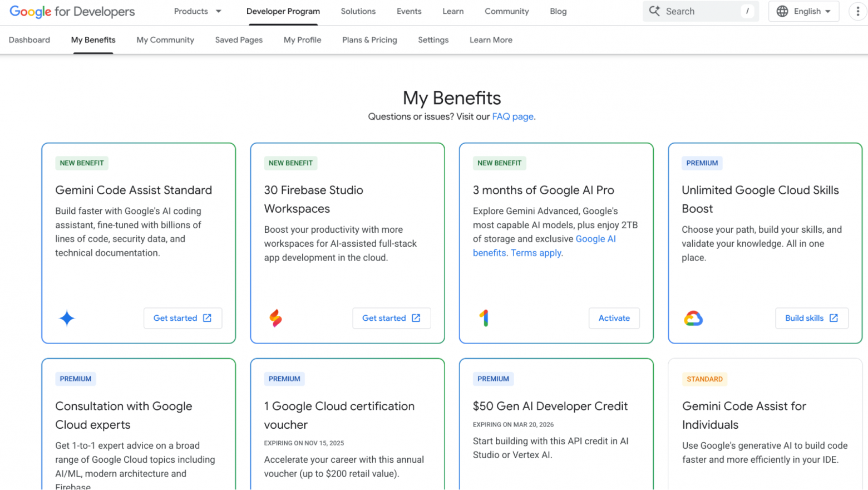Click the search magnifier icon
868x490 pixels.
point(655,11)
